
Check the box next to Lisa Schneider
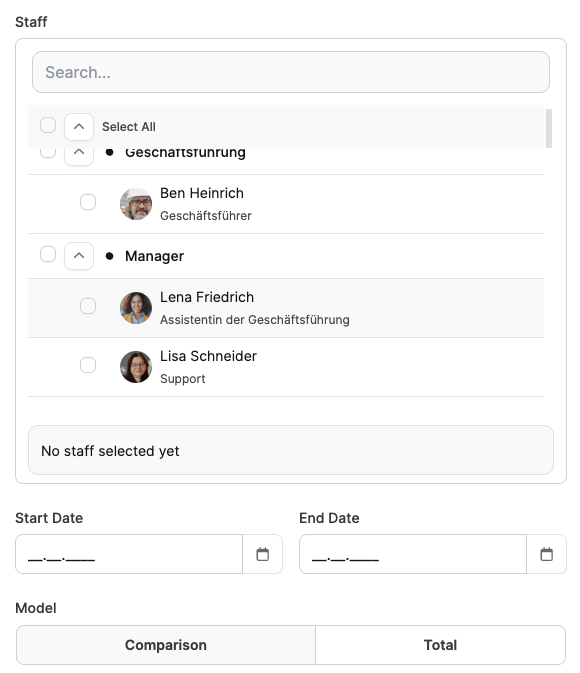pyautogui.click(x=88, y=365)
